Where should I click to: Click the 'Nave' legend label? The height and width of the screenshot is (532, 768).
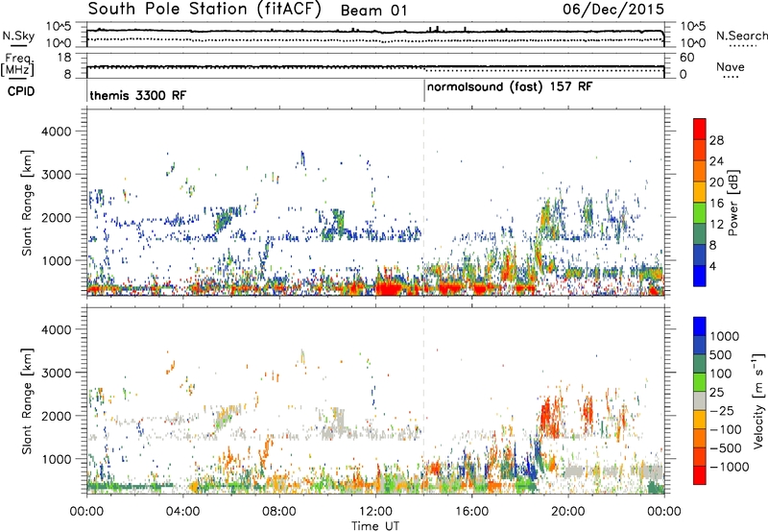pyautogui.click(x=731, y=66)
